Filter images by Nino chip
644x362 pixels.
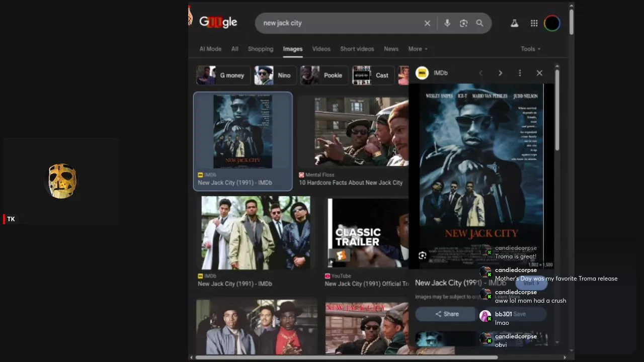point(275,75)
